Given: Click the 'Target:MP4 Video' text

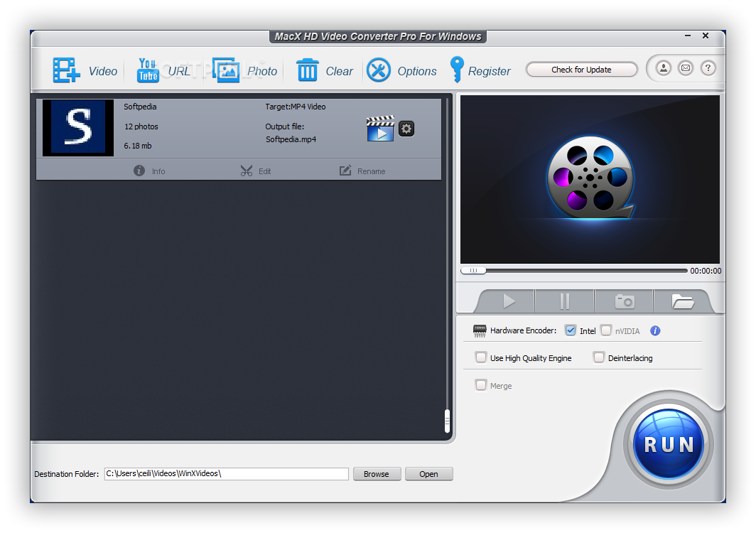Looking at the screenshot, I should [x=295, y=107].
